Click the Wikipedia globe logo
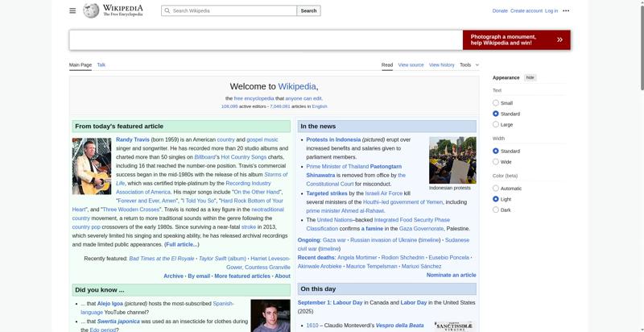644x332 pixels. [x=91, y=10]
